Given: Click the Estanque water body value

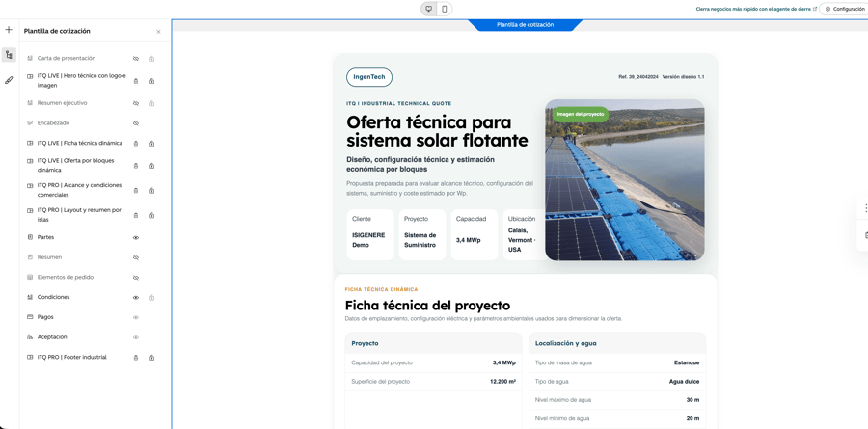Looking at the screenshot, I should pyautogui.click(x=687, y=363).
